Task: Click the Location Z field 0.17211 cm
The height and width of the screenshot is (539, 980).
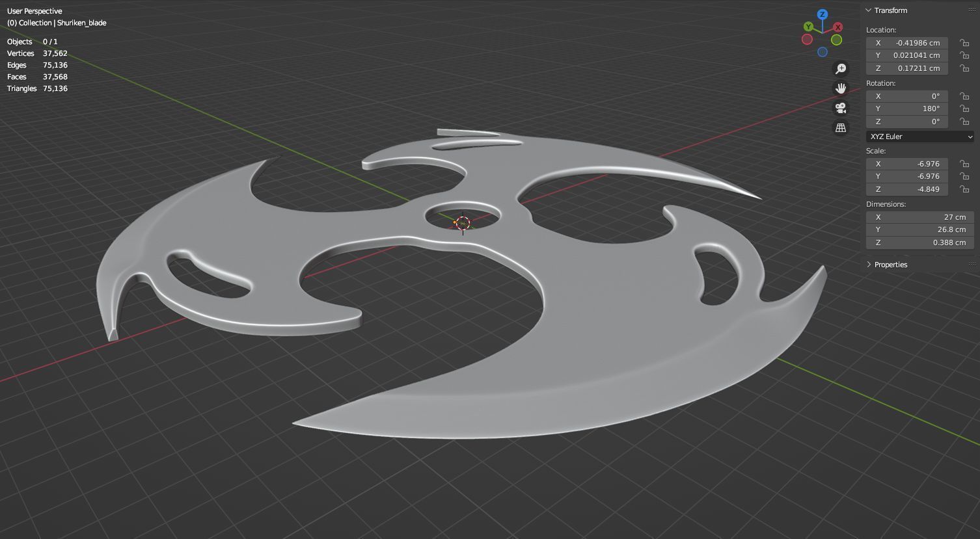Action: pos(907,68)
